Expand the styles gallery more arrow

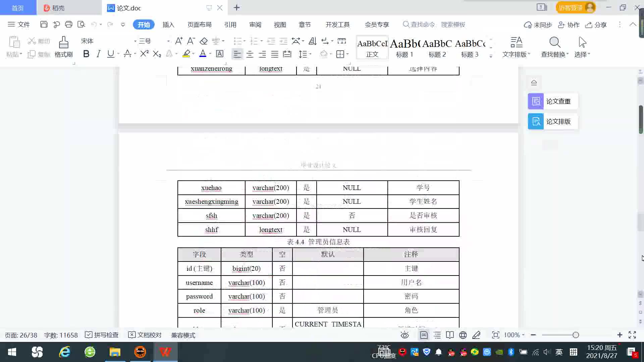pos(491,56)
